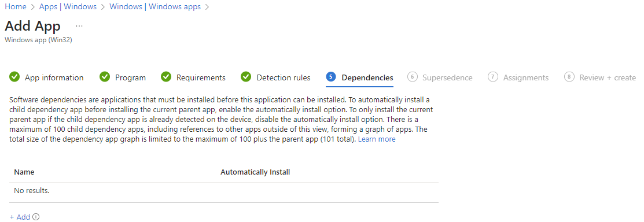The width and height of the screenshot is (644, 222).
Task: Click the step 8 circle for Review + create
Action: (x=569, y=77)
